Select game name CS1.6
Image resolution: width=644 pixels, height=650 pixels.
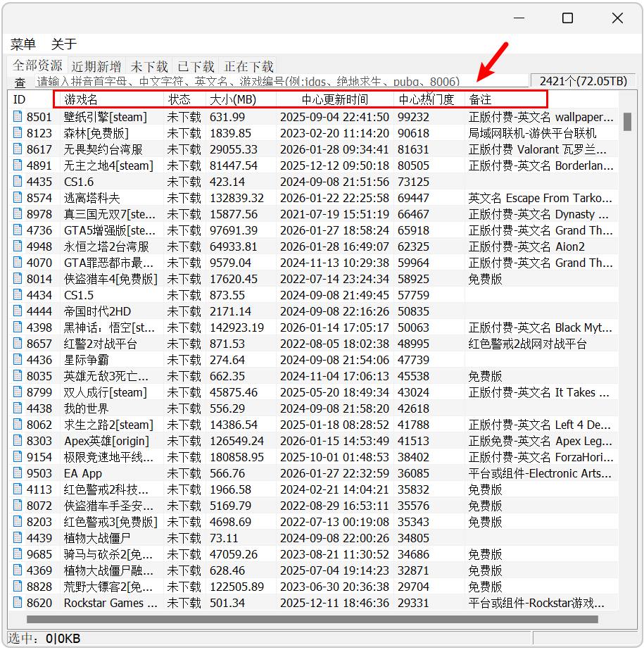click(79, 182)
